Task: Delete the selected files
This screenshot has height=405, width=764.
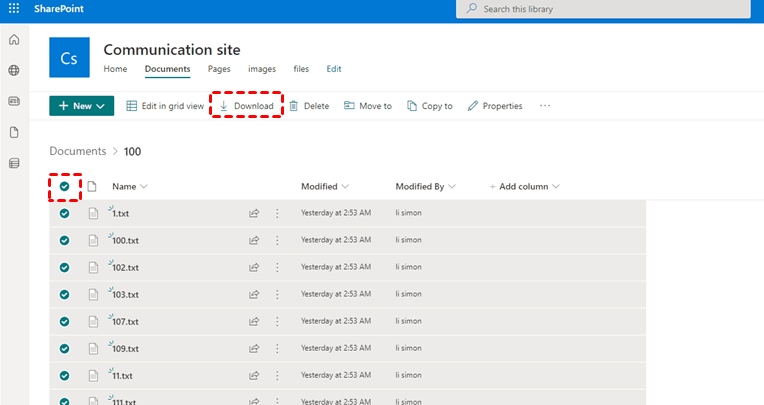Action: pyautogui.click(x=309, y=106)
